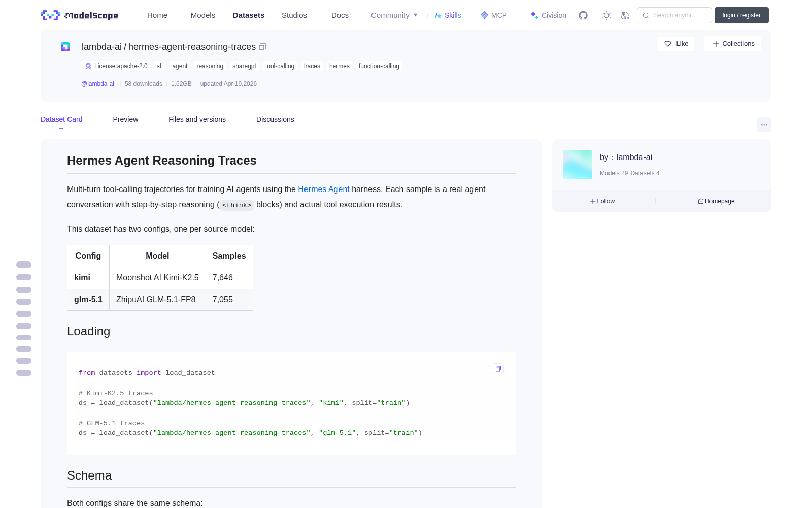The height and width of the screenshot is (508, 812).
Task: Click the '58 downloads' text
Action: click(144, 84)
